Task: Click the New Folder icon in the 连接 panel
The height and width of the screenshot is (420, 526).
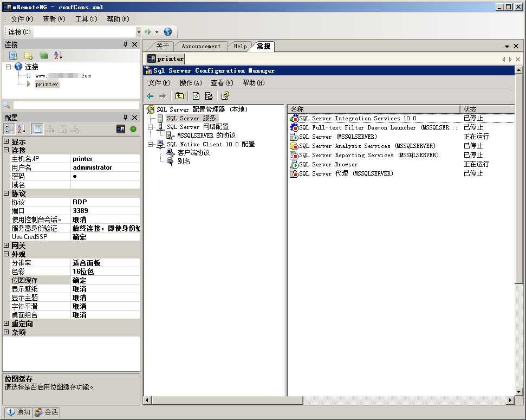Action: click(29, 55)
